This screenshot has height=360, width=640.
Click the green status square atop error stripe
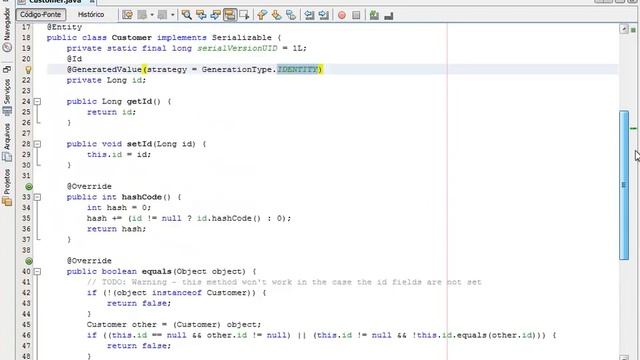tap(633, 30)
